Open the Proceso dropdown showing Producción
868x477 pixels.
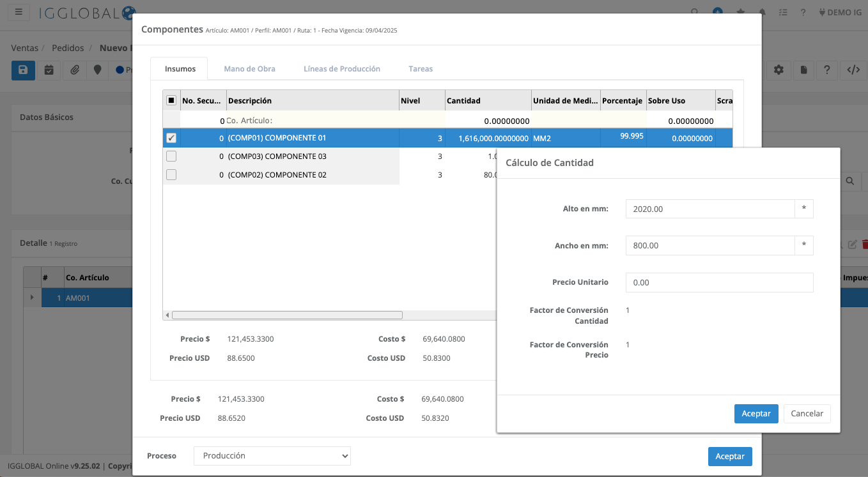pyautogui.click(x=272, y=456)
